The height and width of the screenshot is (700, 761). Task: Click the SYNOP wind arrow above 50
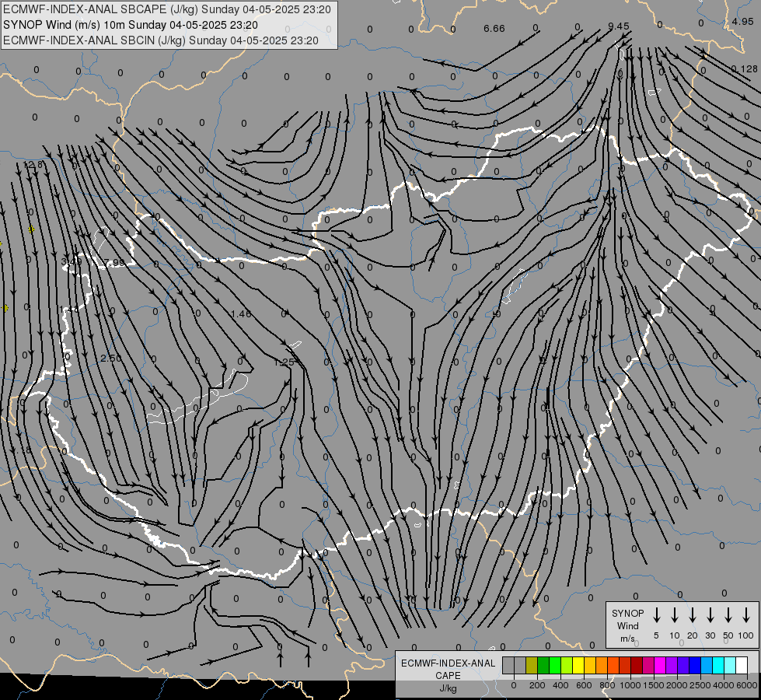pos(728,615)
